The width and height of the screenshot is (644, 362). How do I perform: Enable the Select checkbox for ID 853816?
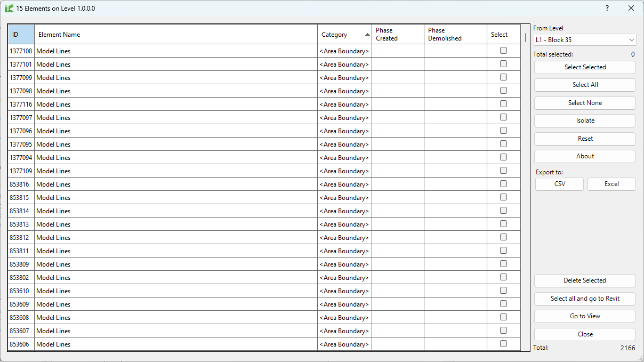coord(503,184)
